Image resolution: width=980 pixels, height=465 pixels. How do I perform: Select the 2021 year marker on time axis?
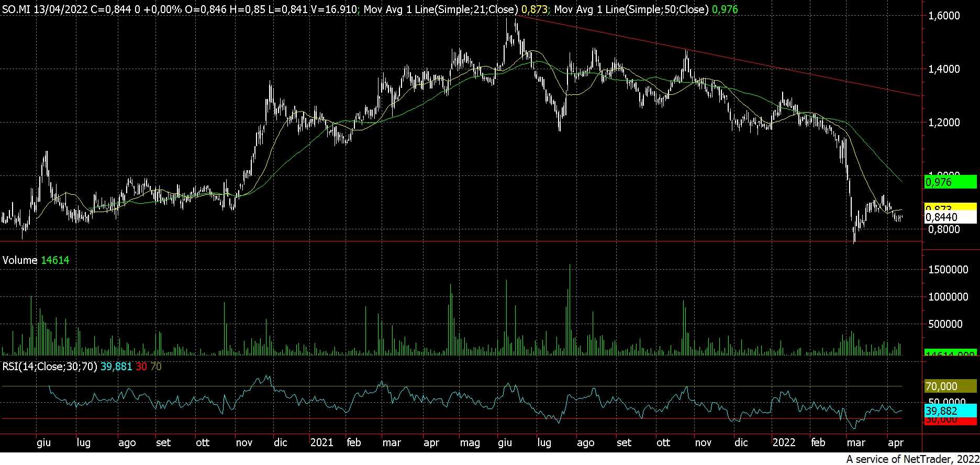321,442
